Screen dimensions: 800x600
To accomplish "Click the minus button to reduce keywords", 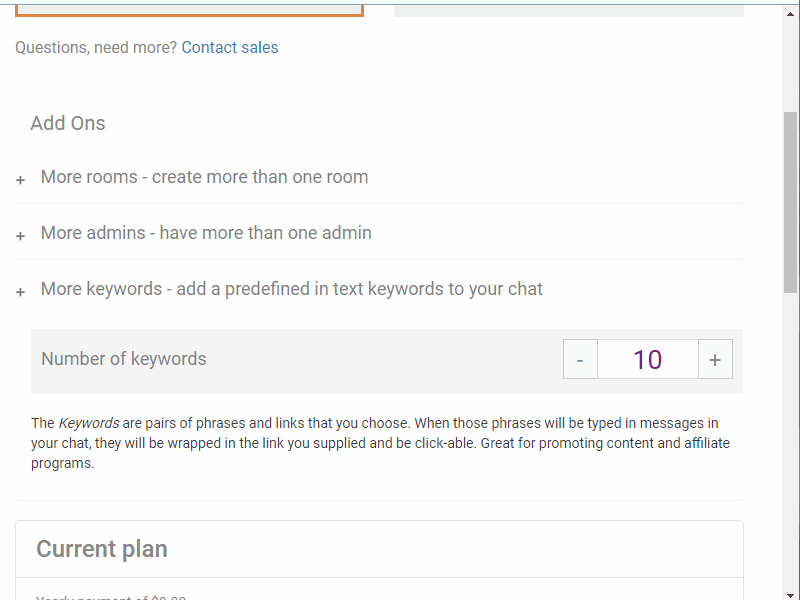I will (x=580, y=358).
